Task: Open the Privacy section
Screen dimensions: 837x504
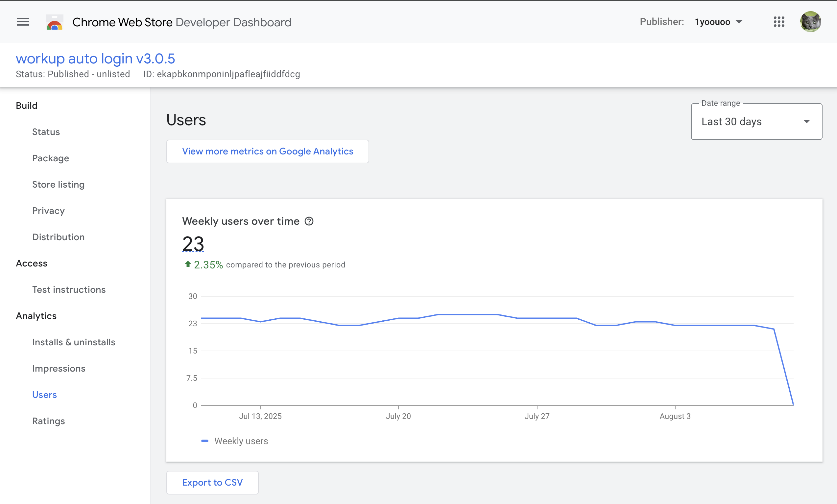Action: [x=48, y=211]
